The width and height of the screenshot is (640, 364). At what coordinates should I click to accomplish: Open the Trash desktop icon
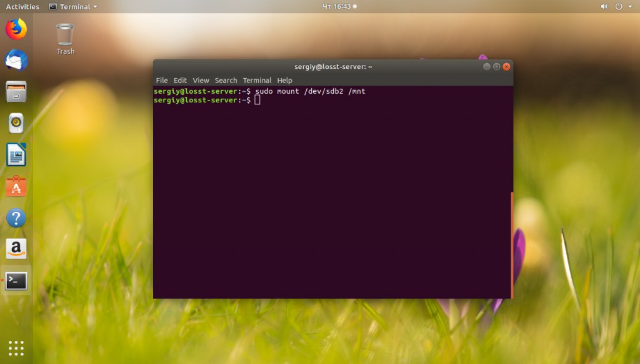tap(65, 39)
